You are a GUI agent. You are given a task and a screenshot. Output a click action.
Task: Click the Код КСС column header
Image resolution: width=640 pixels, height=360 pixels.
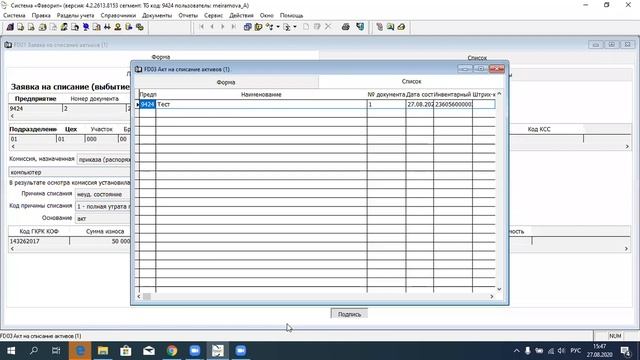(539, 129)
